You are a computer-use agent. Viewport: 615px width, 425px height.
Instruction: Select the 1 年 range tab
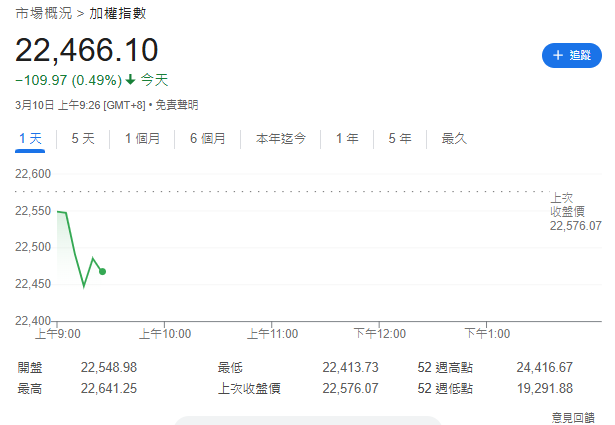[347, 138]
